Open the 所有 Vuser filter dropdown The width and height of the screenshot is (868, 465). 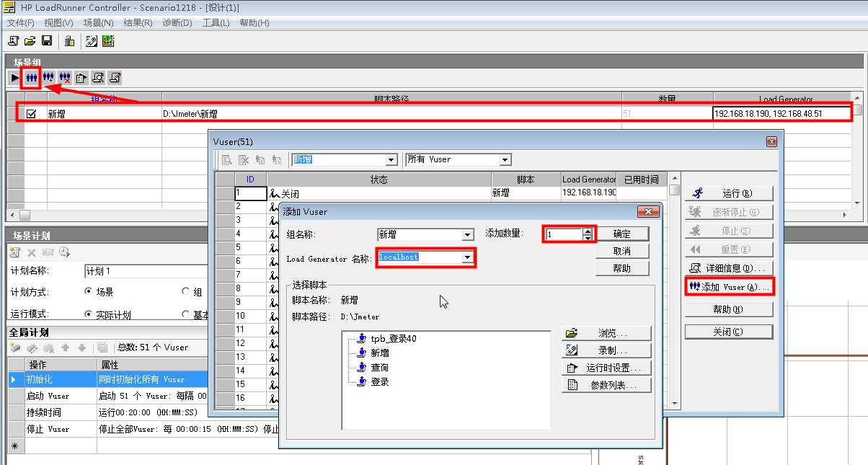(505, 160)
